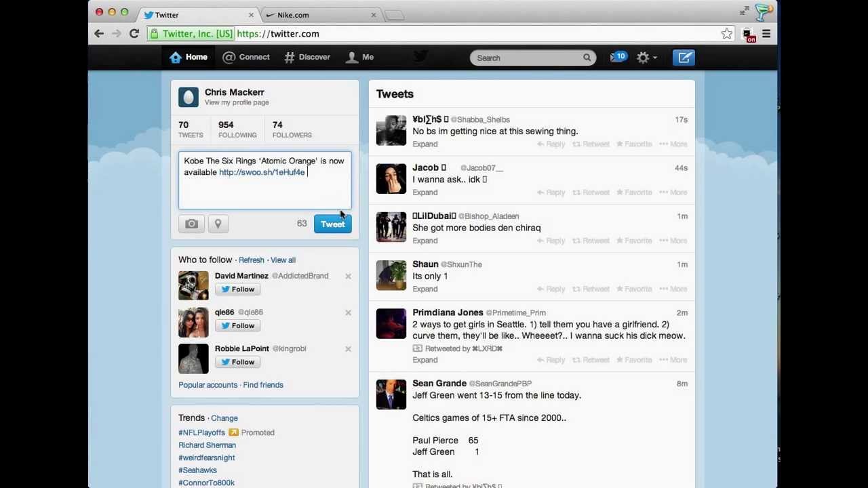This screenshot has width=868, height=488.
Task: Open the settings gear dropdown
Action: [x=646, y=58]
